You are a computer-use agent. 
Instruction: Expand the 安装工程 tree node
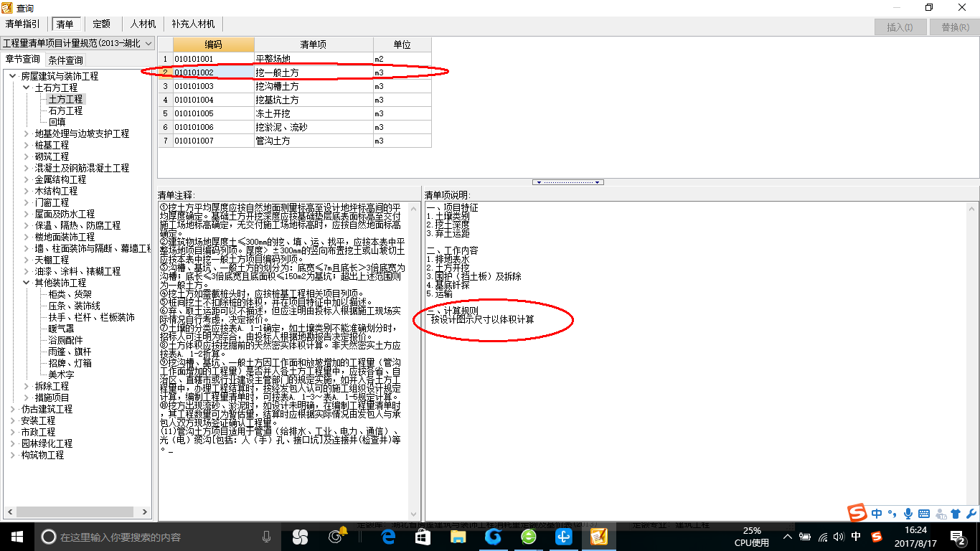click(x=13, y=420)
